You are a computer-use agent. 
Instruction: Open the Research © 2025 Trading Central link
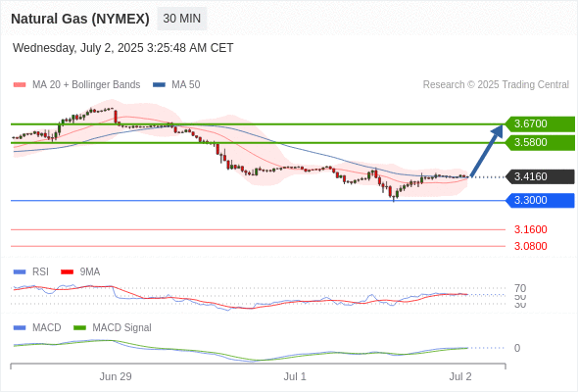496,85
